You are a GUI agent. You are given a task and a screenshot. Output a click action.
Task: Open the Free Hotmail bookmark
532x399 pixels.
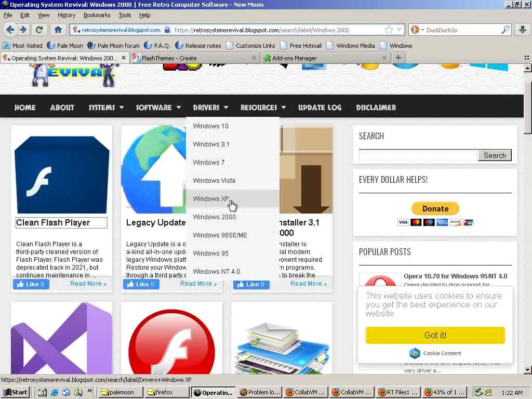coord(301,46)
